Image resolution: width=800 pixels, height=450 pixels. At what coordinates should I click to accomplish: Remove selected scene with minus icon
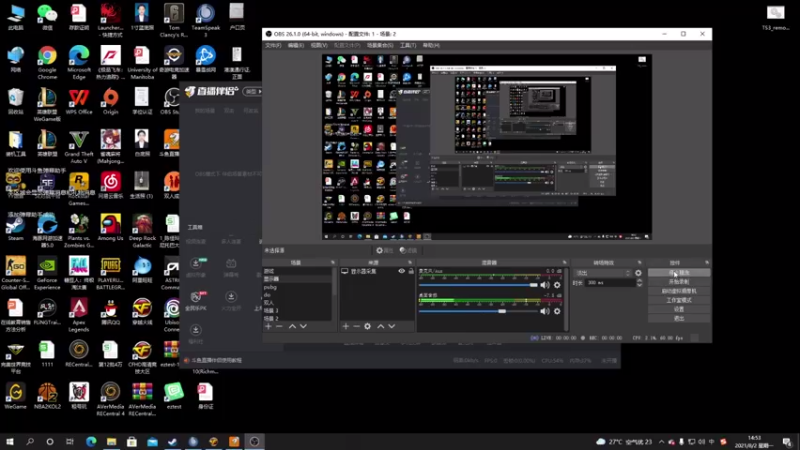click(279, 326)
